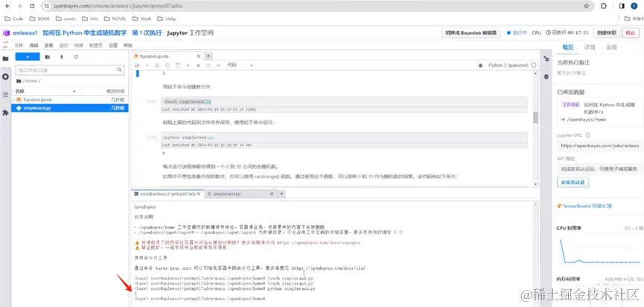Select Random.ipynb in the file list

pyautogui.click(x=70, y=100)
